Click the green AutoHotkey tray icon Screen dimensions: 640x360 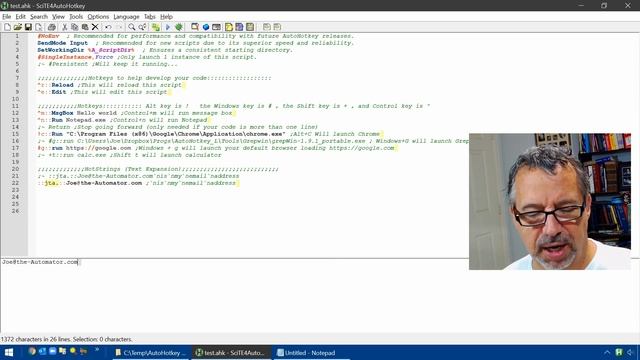619,352
